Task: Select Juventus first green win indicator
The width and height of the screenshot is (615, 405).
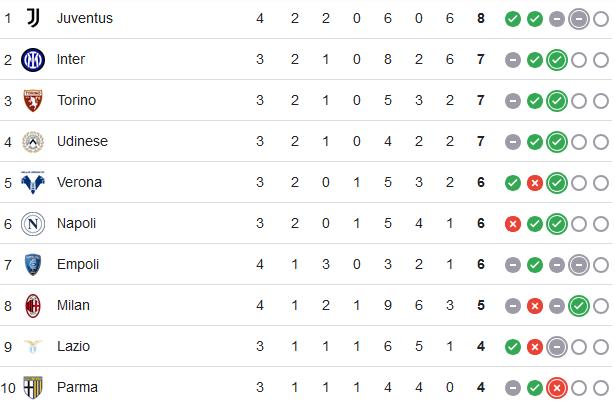Action: pyautogui.click(x=513, y=19)
